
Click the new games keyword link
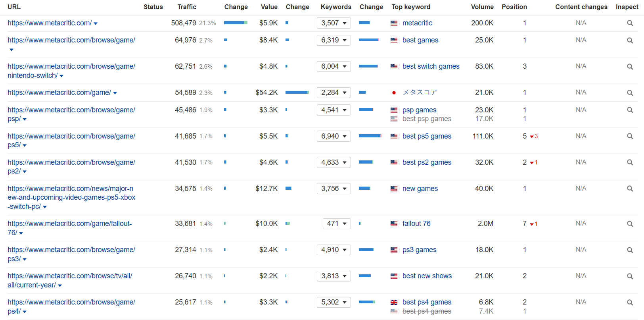(x=420, y=189)
